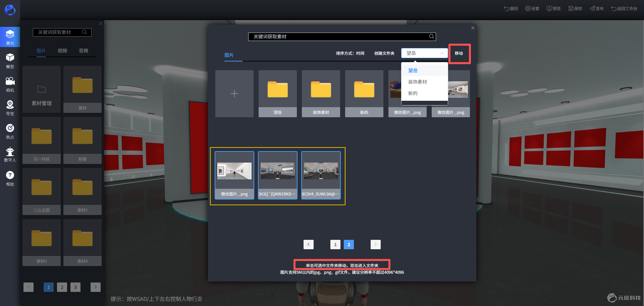Viewport: 644px width, 306px height.
Task: Choose 新的 from the dropdown list
Action: 425,93
